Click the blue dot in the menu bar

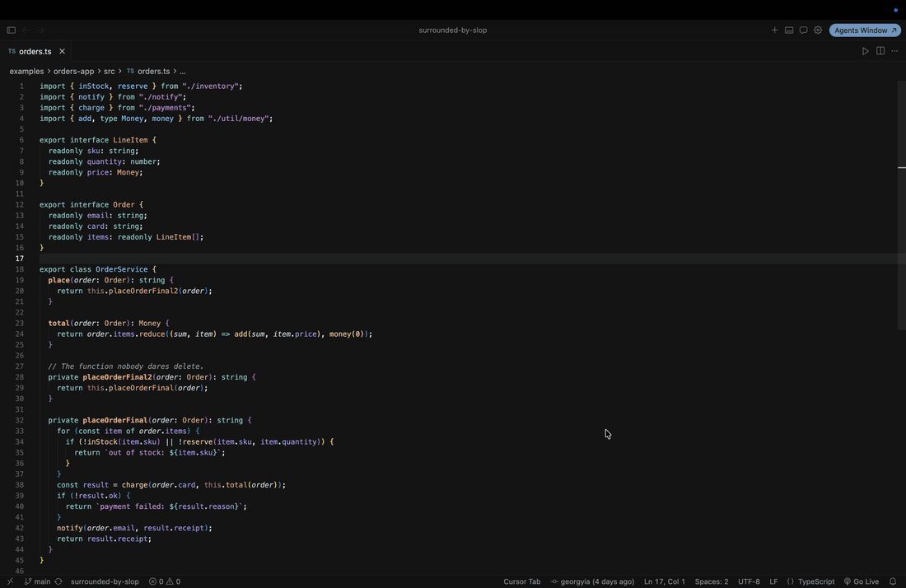(895, 10)
